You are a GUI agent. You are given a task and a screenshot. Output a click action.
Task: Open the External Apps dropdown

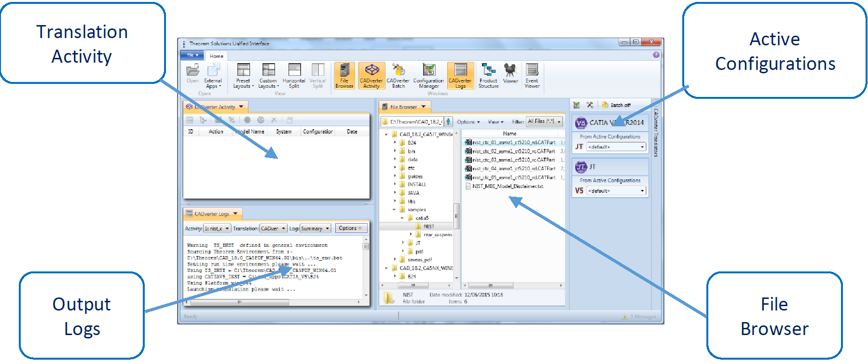click(x=213, y=76)
